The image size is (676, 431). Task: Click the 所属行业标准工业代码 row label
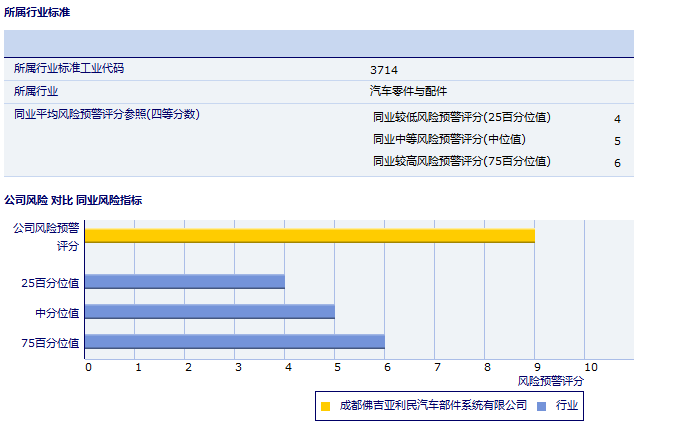pyautogui.click(x=69, y=69)
